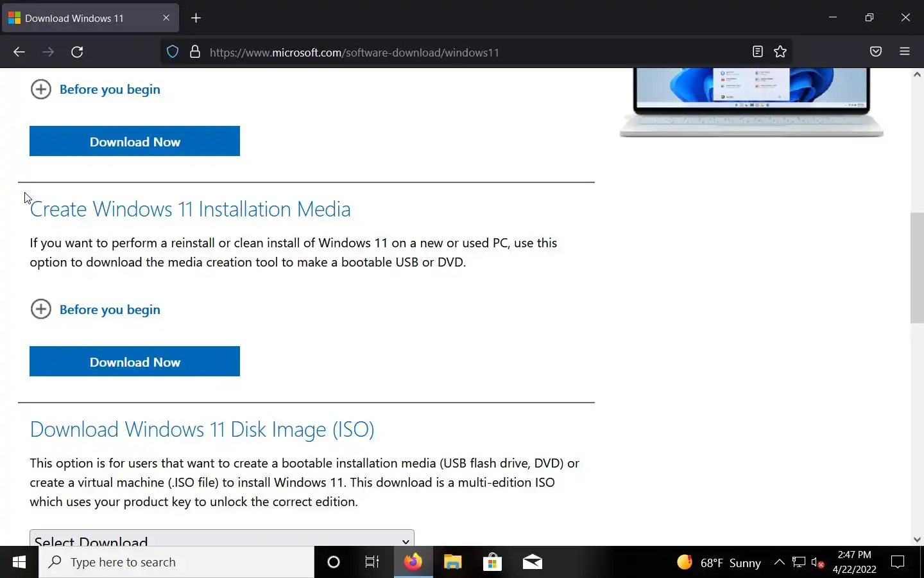924x578 pixels.
Task: Open the Firefox application menu
Action: 905,52
